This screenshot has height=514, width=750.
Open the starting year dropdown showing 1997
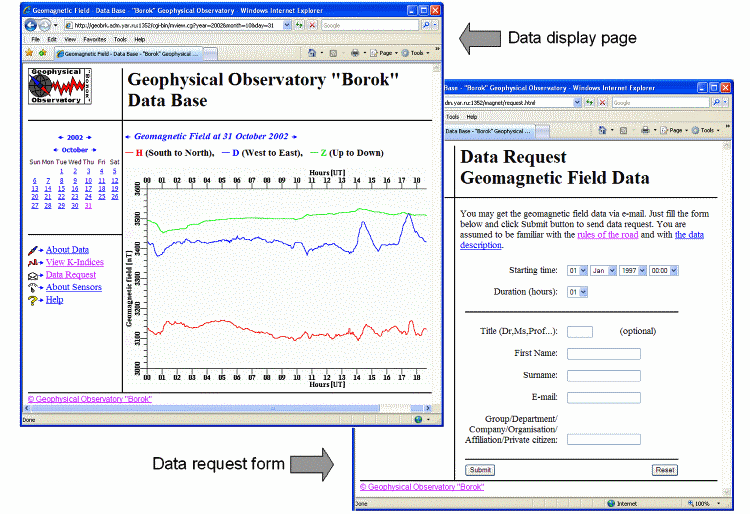[633, 271]
